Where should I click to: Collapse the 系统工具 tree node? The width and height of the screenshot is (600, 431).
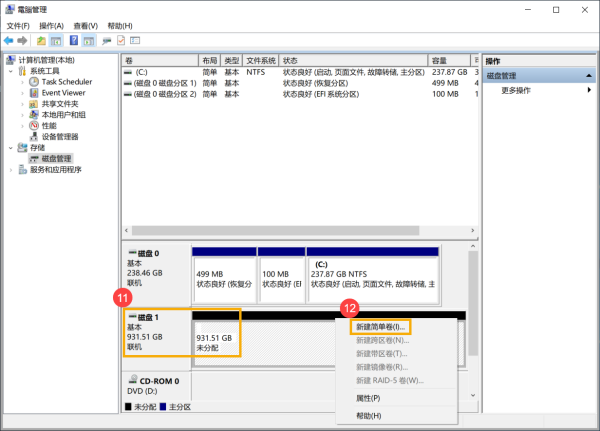pos(11,71)
